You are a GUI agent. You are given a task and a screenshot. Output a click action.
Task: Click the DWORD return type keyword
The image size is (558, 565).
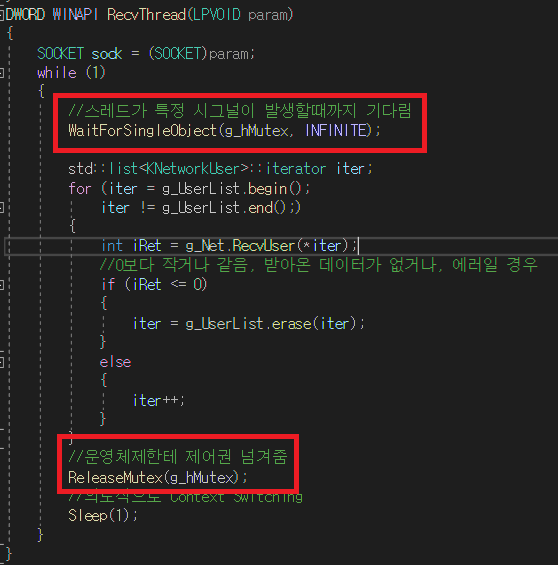pyautogui.click(x=25, y=15)
